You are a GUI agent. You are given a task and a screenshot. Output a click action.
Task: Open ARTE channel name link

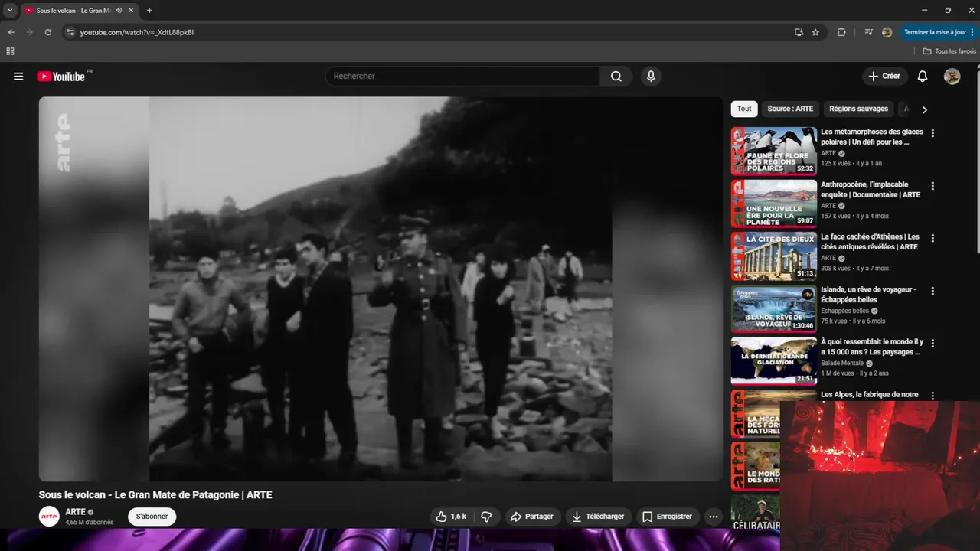tap(75, 512)
